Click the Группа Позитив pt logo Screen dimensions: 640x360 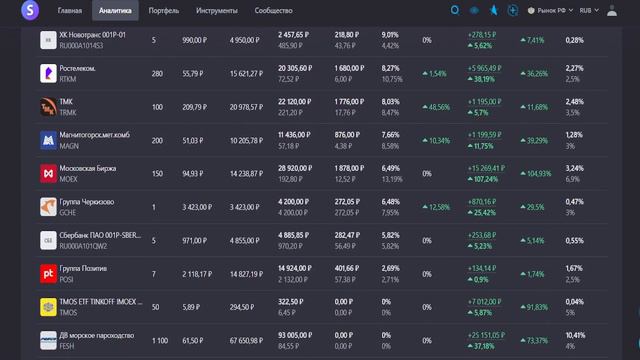(48, 274)
